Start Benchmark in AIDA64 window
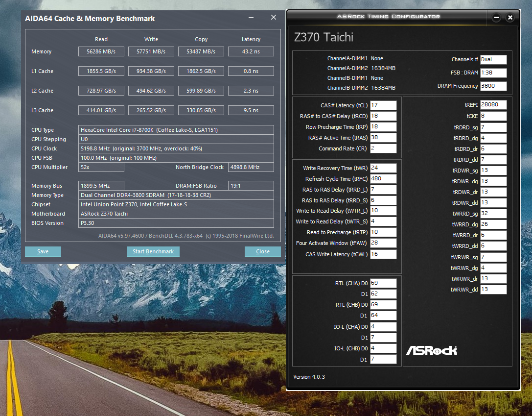This screenshot has height=416, width=532. [153, 251]
